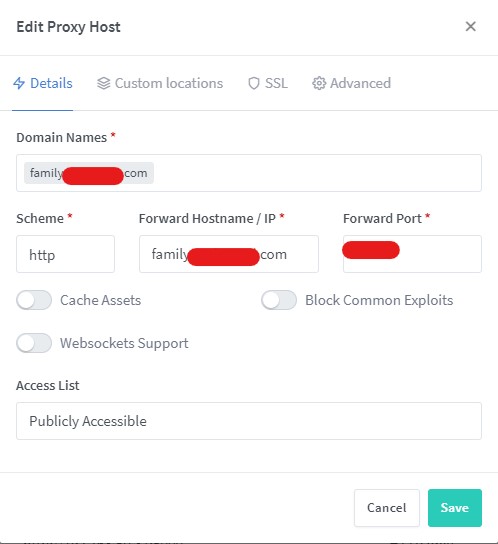The image size is (498, 544).
Task: Switch to the Custom locations tab
Action: pyautogui.click(x=160, y=83)
